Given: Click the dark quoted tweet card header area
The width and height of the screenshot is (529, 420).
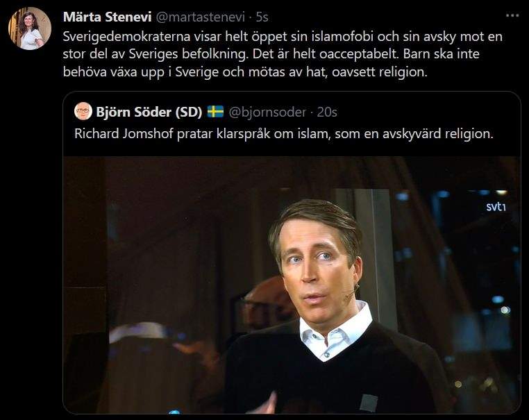Looking at the screenshot, I should point(292,124).
